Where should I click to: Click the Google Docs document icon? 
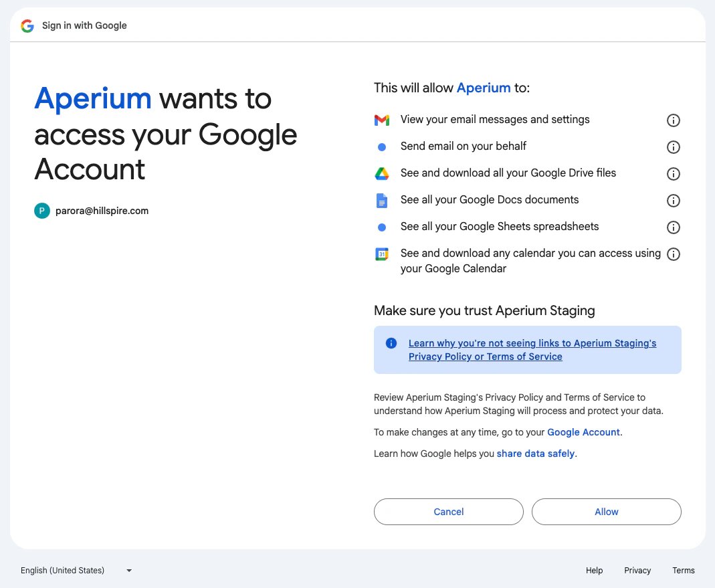382,200
